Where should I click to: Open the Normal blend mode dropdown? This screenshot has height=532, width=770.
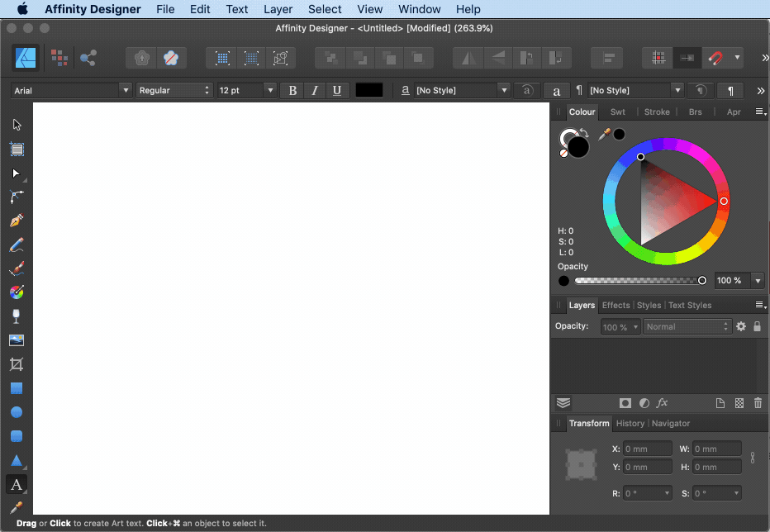pos(687,326)
